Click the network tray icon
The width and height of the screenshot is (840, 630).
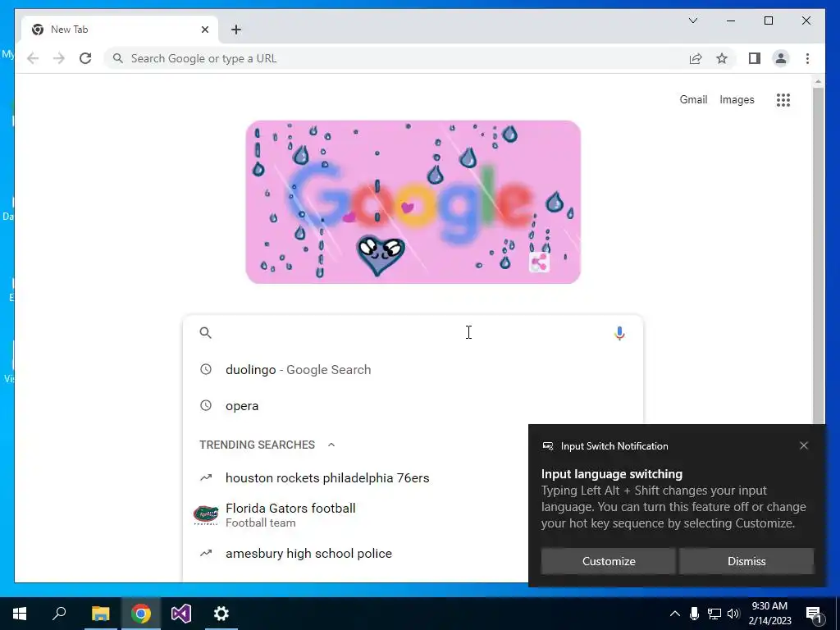714,614
